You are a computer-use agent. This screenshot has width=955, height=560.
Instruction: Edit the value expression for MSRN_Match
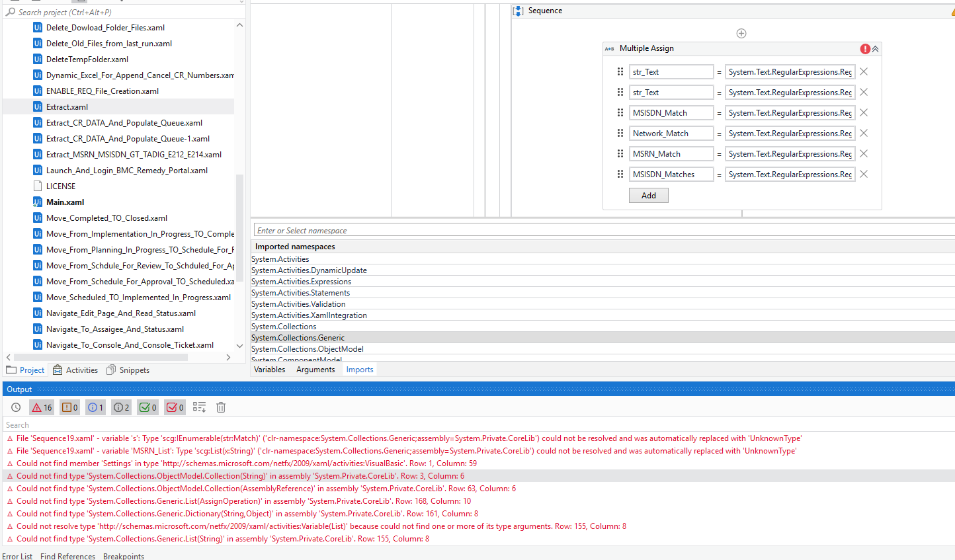(790, 154)
